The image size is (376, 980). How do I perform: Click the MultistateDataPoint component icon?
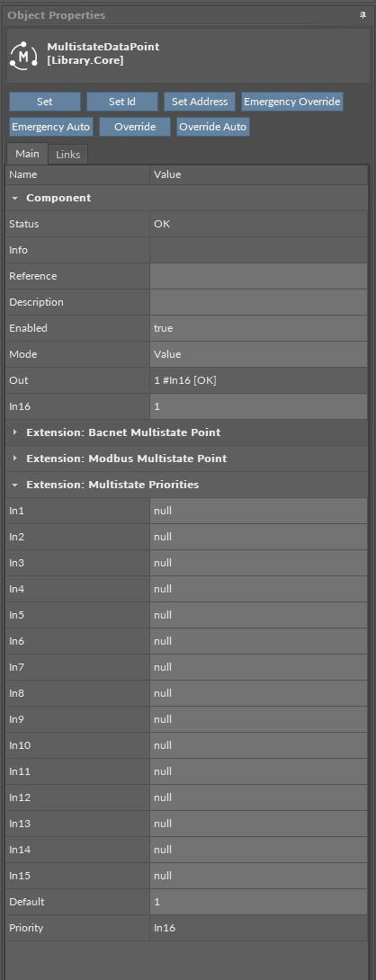point(24,55)
